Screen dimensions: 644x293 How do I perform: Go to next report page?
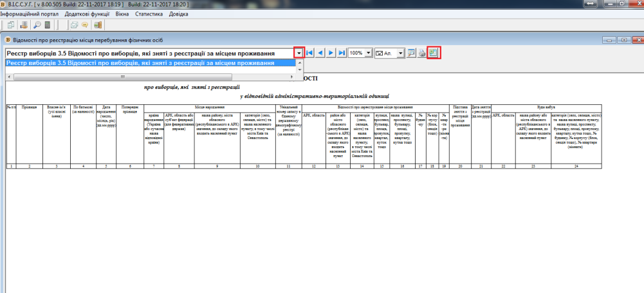point(331,53)
